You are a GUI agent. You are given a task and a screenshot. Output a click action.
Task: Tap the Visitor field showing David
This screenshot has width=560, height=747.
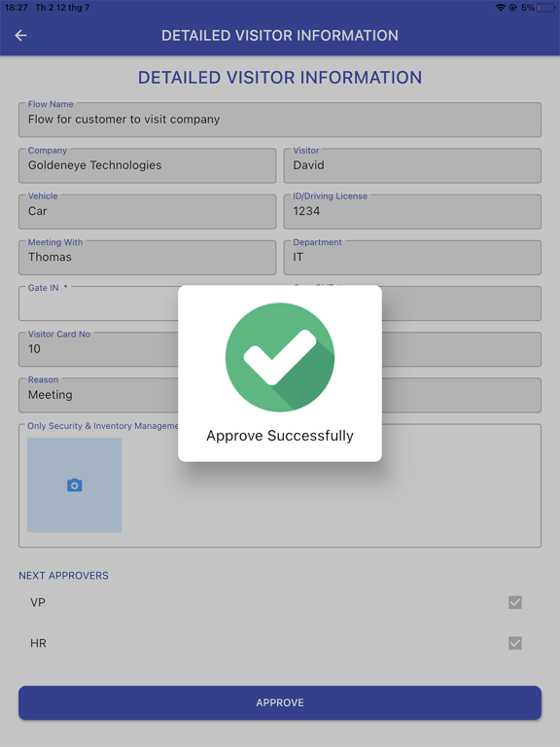[412, 165]
